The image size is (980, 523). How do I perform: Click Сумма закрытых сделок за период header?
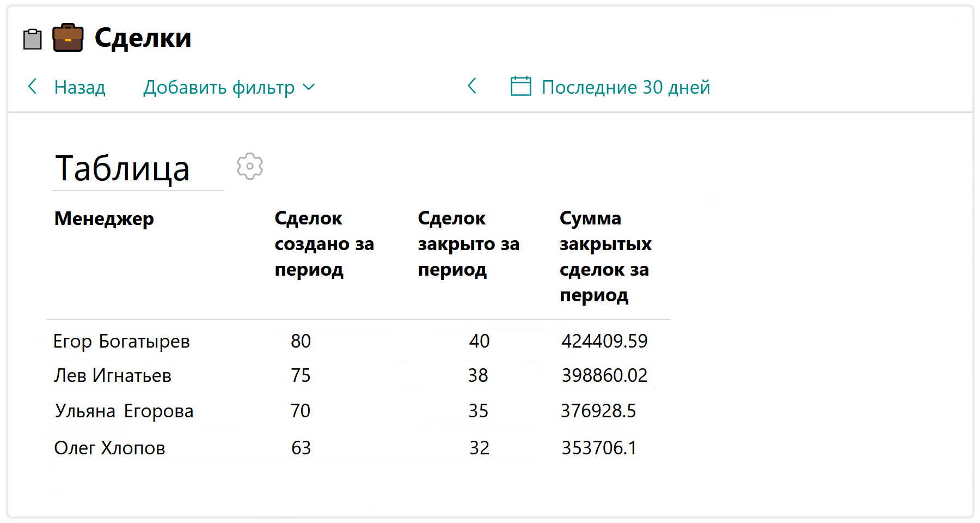[x=605, y=256]
